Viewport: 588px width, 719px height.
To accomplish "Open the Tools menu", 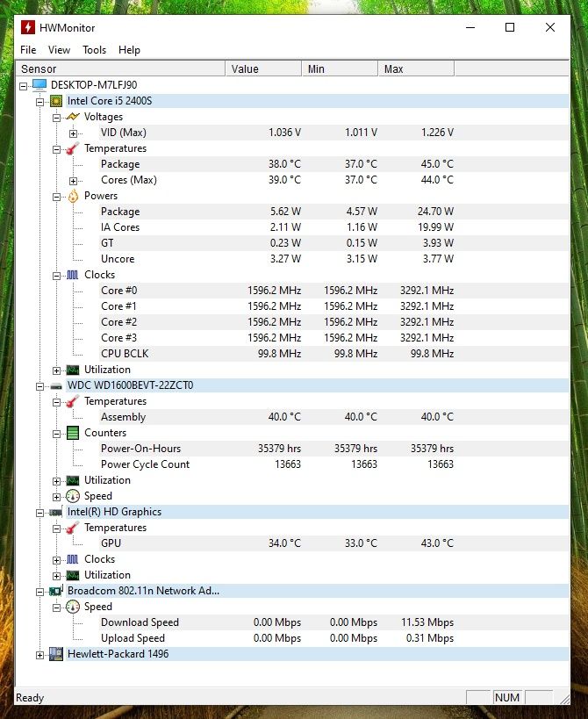I will (x=95, y=50).
